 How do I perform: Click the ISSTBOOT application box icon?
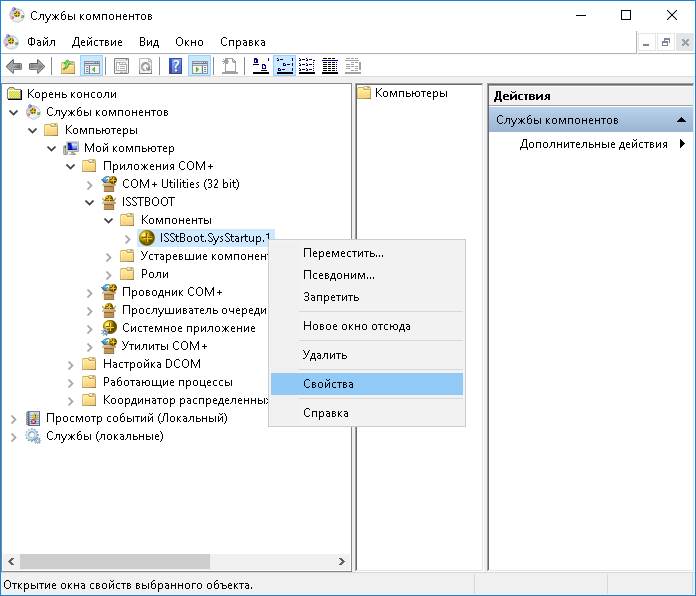[109, 202]
